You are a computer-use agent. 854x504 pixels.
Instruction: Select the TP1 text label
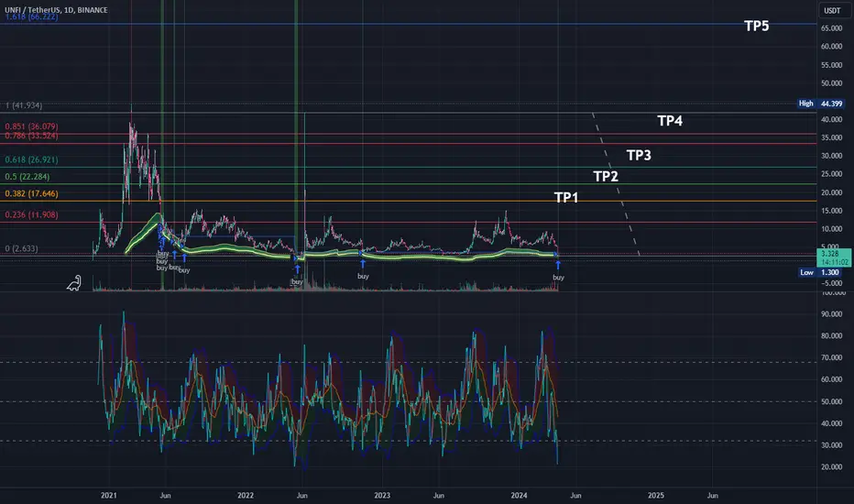[x=566, y=197]
